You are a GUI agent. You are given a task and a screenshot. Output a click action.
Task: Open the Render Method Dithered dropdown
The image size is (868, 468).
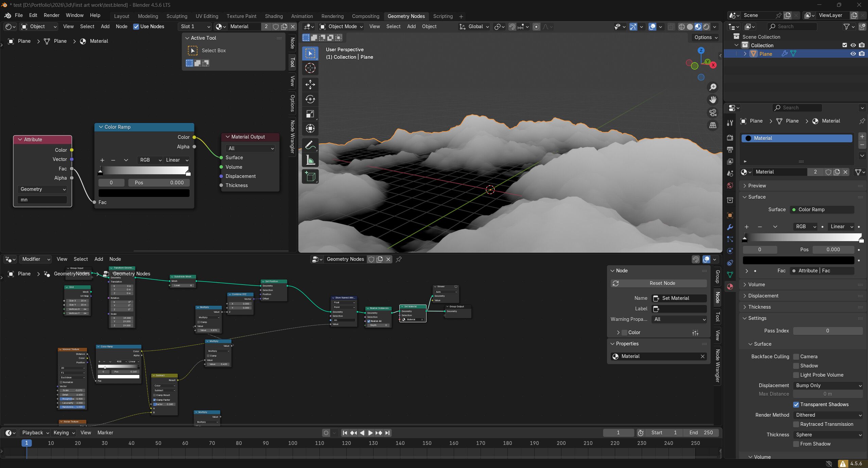(828, 415)
